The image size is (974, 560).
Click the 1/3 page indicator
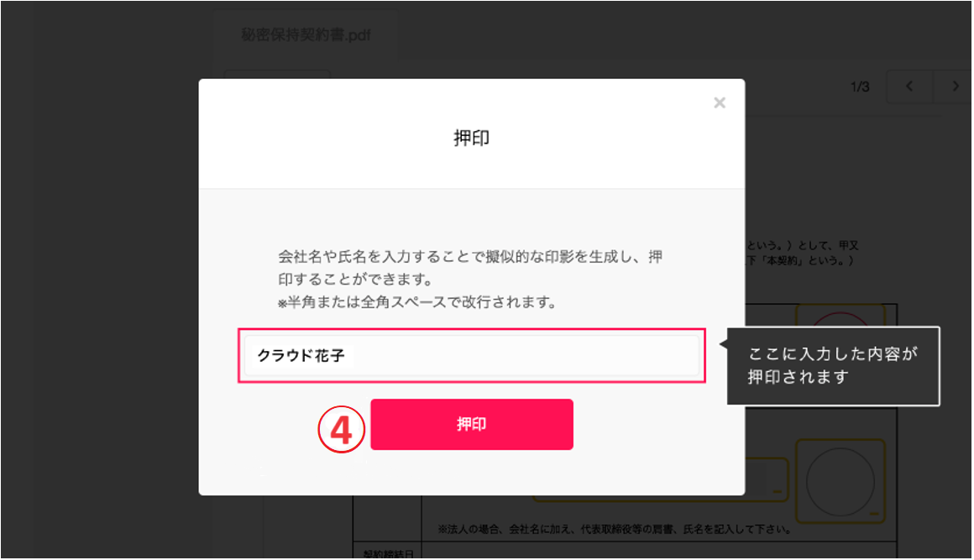point(860,87)
